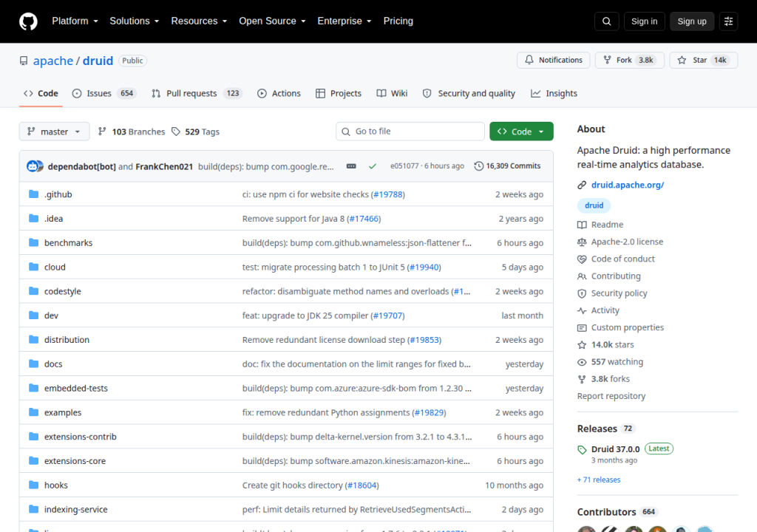Click the tag icon beside 529 Tags
This screenshot has width=757, height=532.
click(176, 132)
